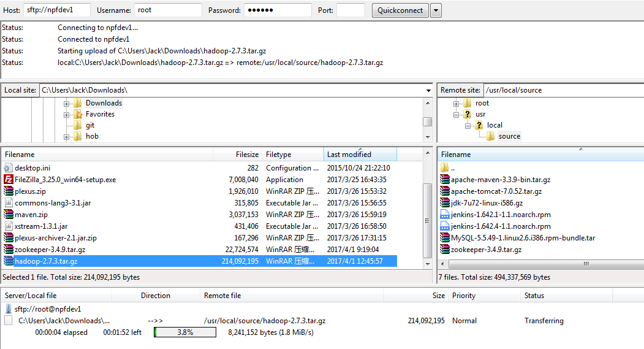Screen dimensions: 644x349
Task: Sort remote files by Filename column
Action: pyautogui.click(x=540, y=155)
